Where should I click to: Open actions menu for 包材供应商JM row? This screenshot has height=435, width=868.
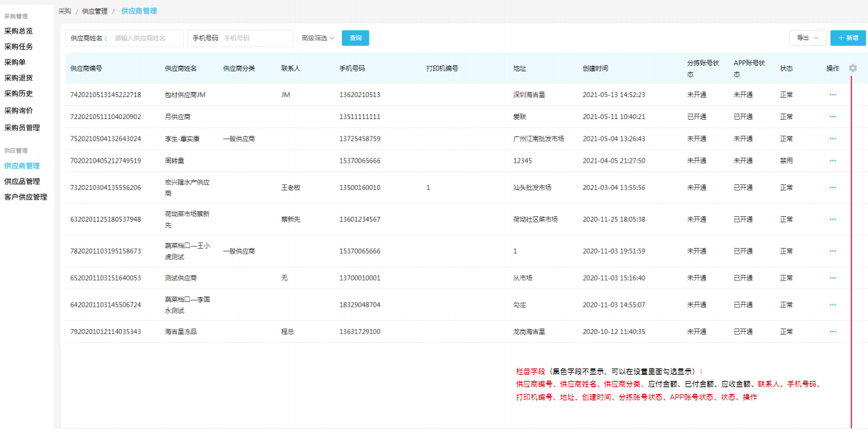coord(833,95)
